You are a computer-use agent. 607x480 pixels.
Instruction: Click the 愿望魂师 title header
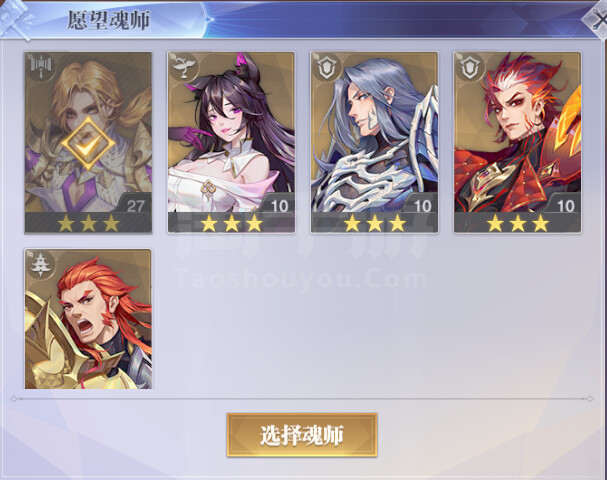[x=109, y=20]
